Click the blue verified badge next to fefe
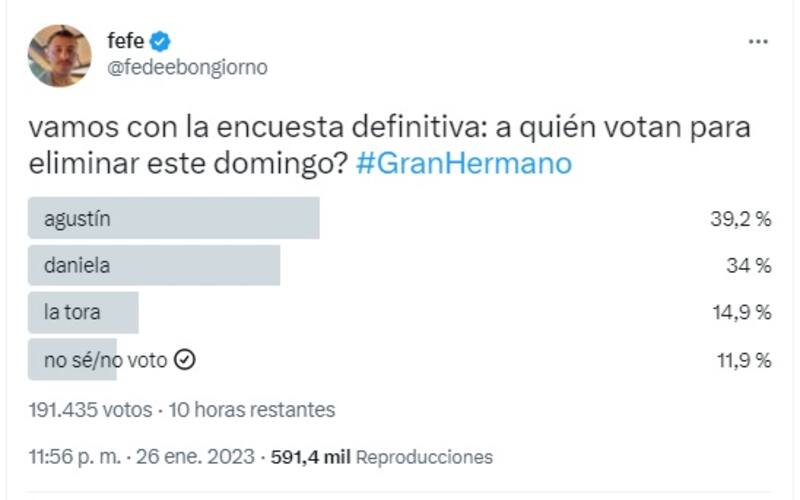Viewport: 800px width, 500px height. tap(161, 41)
